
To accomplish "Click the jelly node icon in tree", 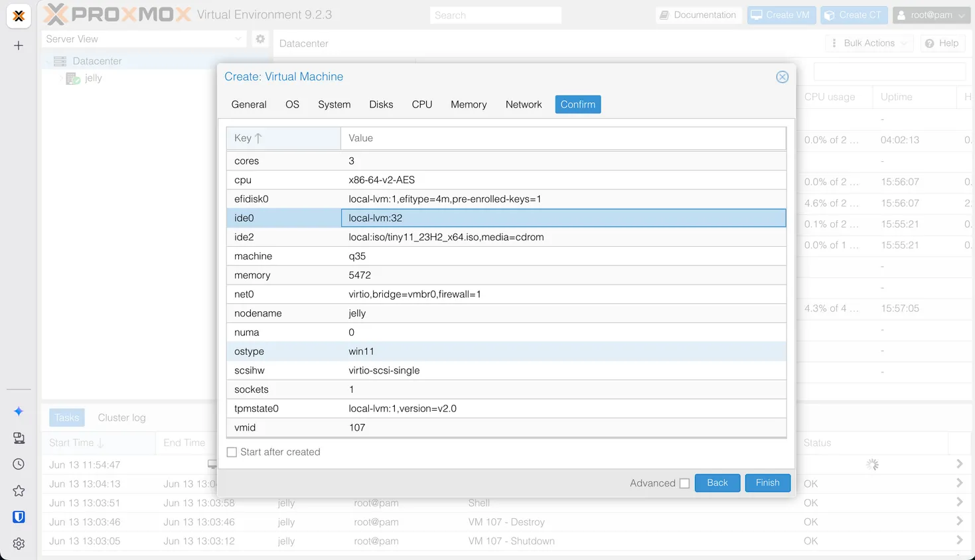I will (73, 78).
